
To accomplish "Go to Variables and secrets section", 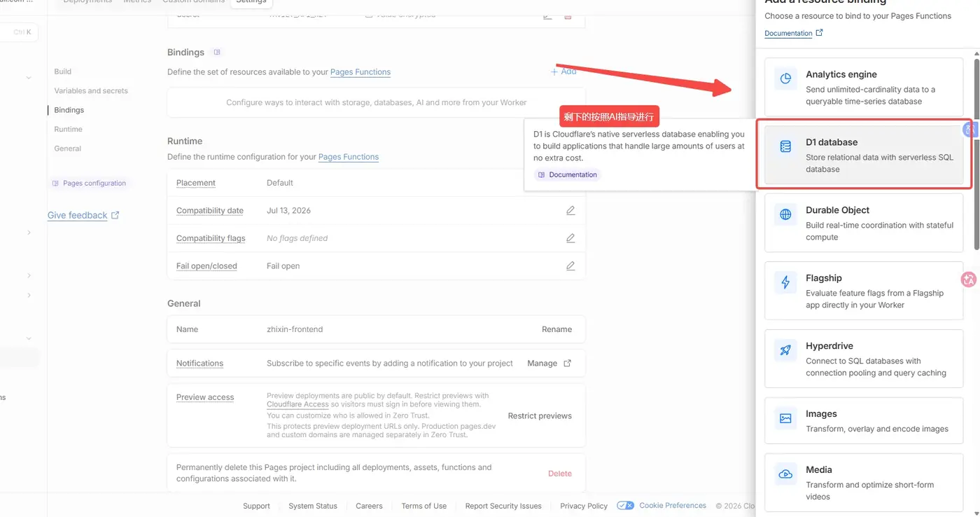I will pyautogui.click(x=91, y=90).
